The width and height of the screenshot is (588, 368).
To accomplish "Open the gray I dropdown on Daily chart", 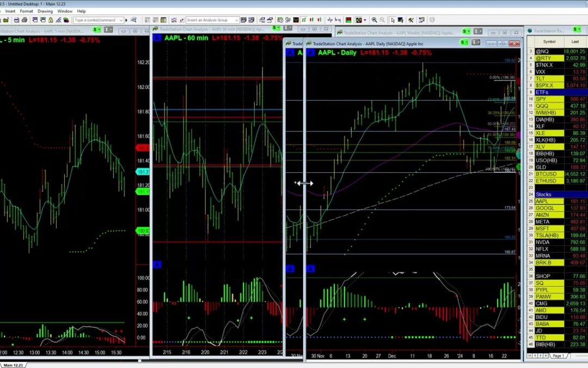I will click(476, 43).
